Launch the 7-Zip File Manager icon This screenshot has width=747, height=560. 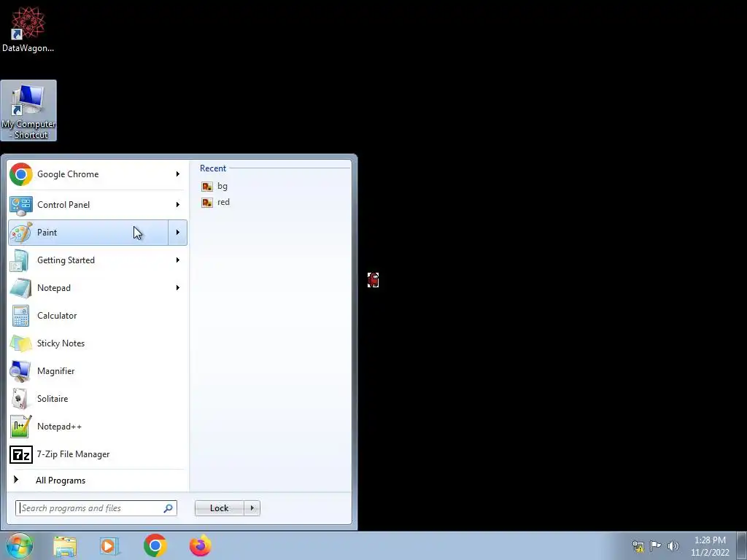tap(21, 454)
